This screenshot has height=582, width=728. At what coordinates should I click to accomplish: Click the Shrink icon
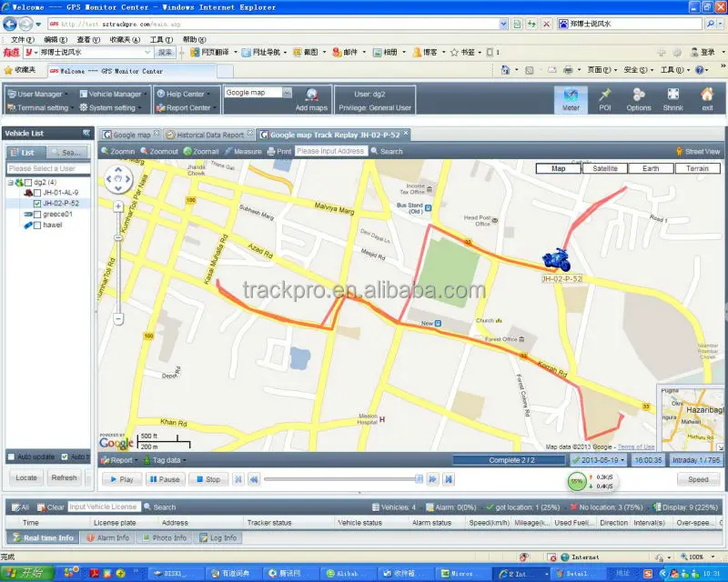pyautogui.click(x=672, y=100)
